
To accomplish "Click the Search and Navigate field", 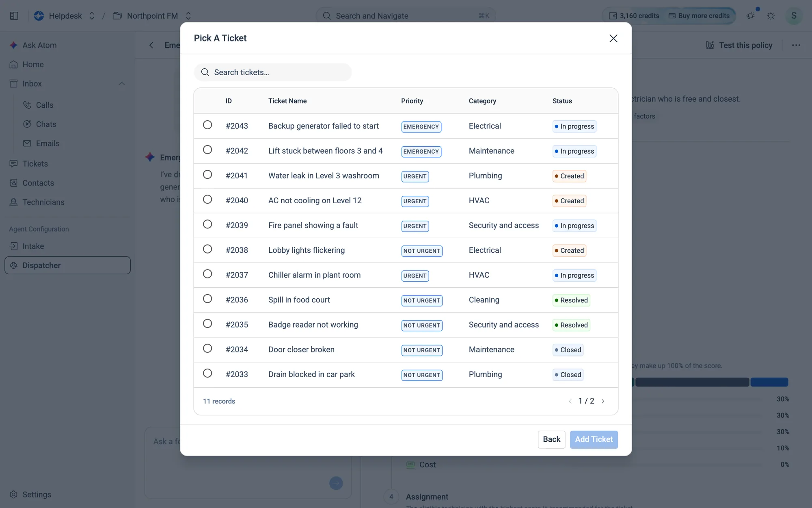I will click(406, 16).
